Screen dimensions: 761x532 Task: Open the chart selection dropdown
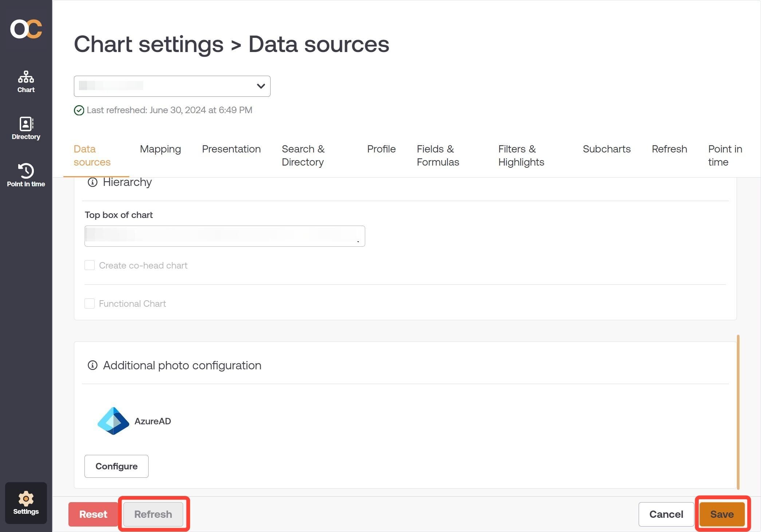tap(172, 86)
